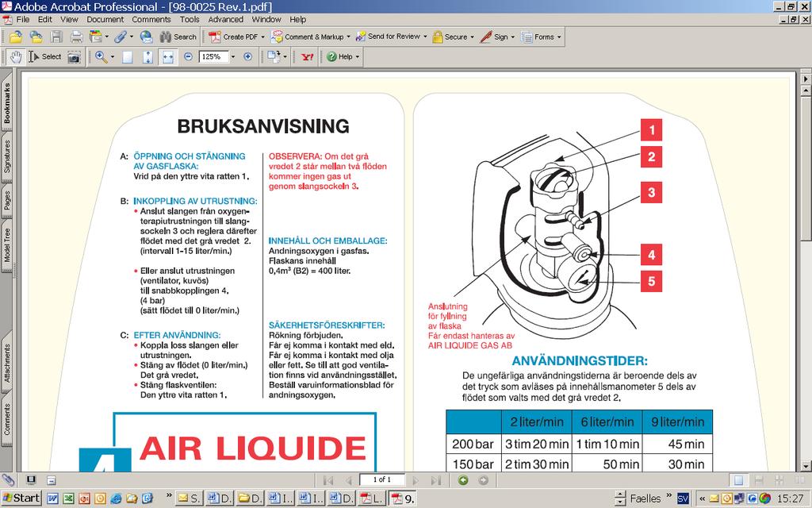This screenshot has width=812, height=508.
Task: Select the Single Page layout in status bar
Action: pos(739,480)
